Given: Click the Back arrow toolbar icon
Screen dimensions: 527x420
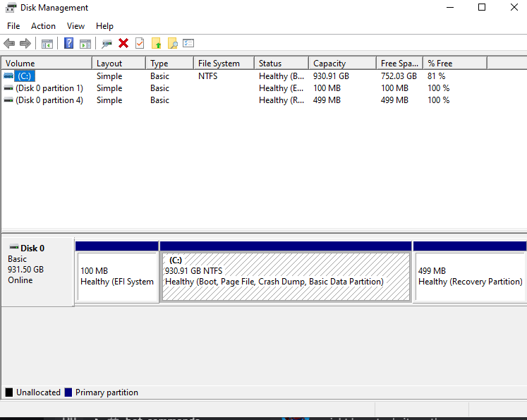Looking at the screenshot, I should point(9,43).
